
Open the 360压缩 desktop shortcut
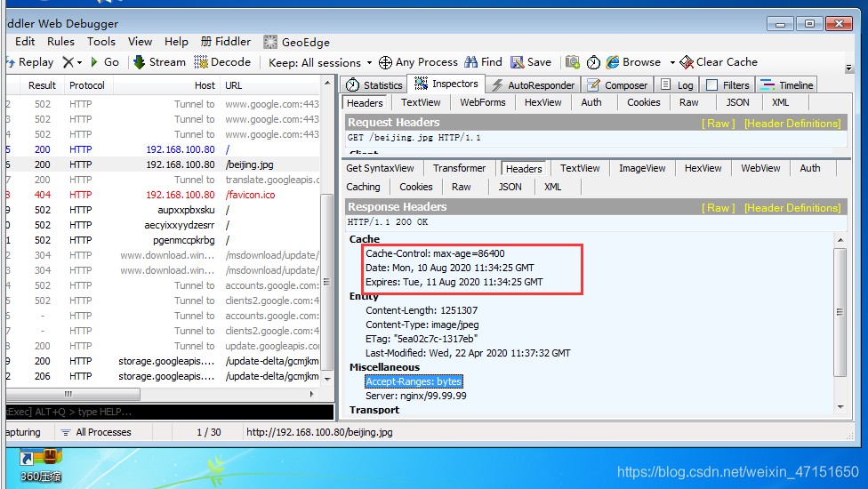click(40, 465)
